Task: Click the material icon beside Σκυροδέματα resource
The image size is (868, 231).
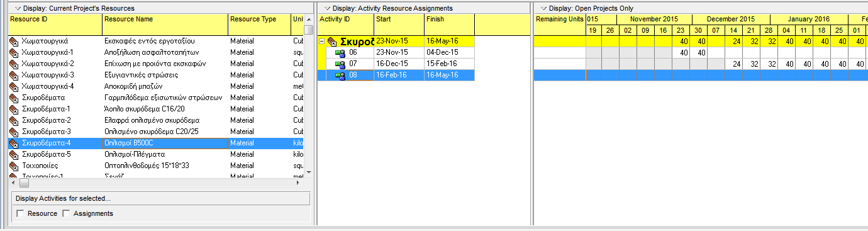Action: pyautogui.click(x=14, y=98)
